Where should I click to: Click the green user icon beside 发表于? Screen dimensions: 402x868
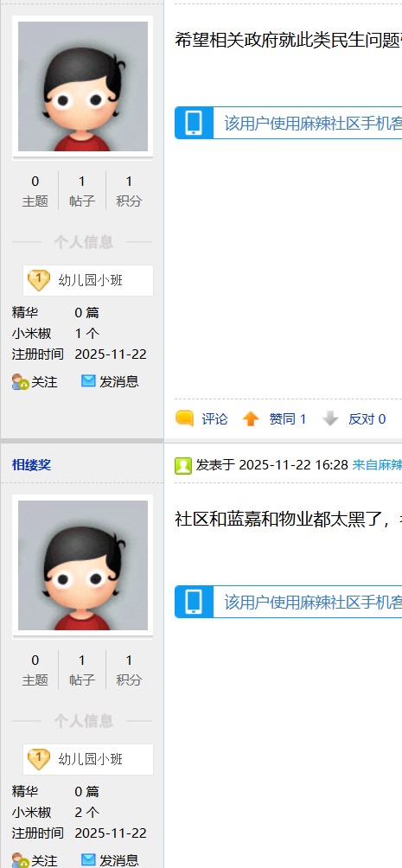click(183, 465)
